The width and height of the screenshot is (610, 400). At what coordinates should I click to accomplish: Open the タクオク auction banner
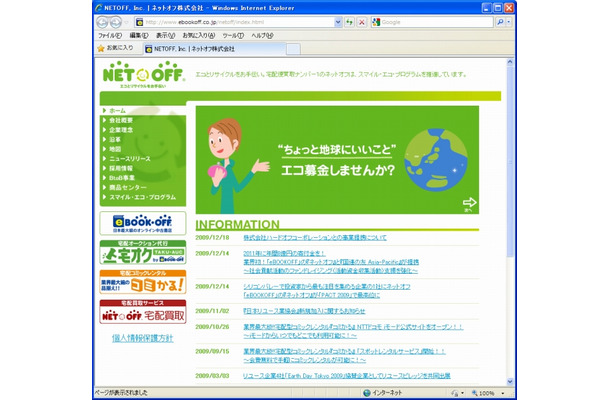143,252
